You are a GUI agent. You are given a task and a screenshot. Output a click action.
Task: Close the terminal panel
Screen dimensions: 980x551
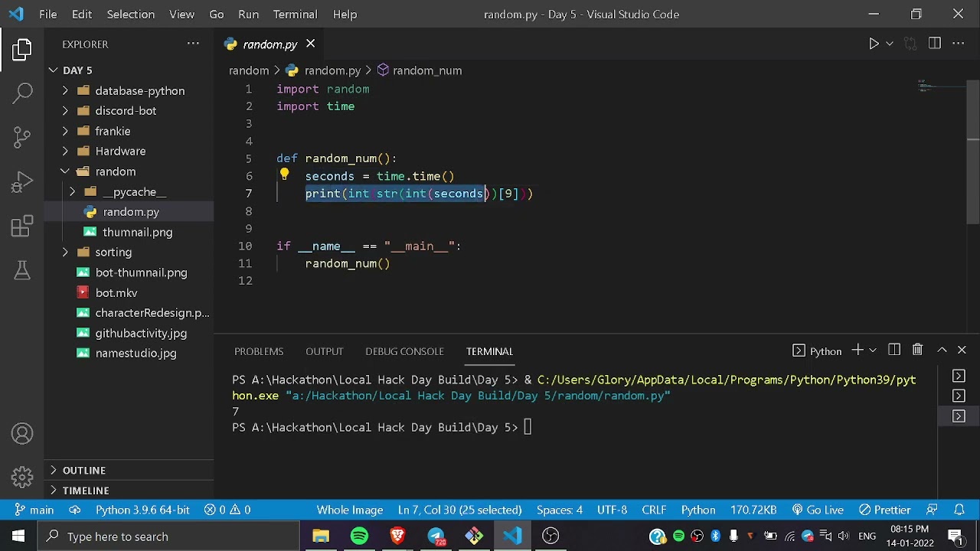(962, 350)
